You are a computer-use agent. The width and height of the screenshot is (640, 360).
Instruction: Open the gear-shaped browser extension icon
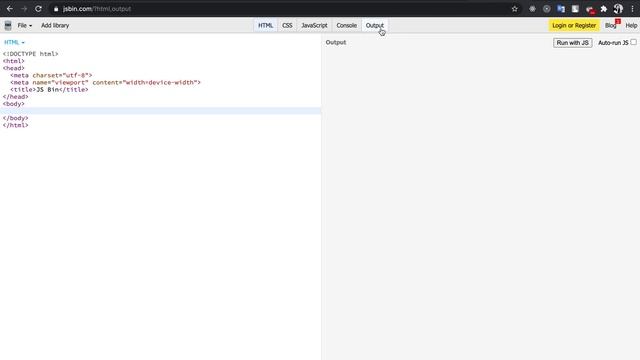[x=532, y=9]
